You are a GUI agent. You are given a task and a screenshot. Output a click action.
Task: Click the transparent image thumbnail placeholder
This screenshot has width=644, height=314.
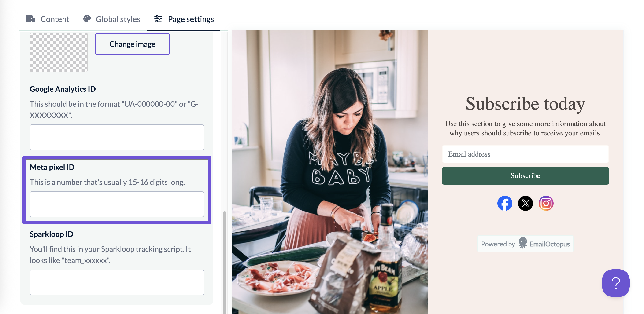pos(59,52)
